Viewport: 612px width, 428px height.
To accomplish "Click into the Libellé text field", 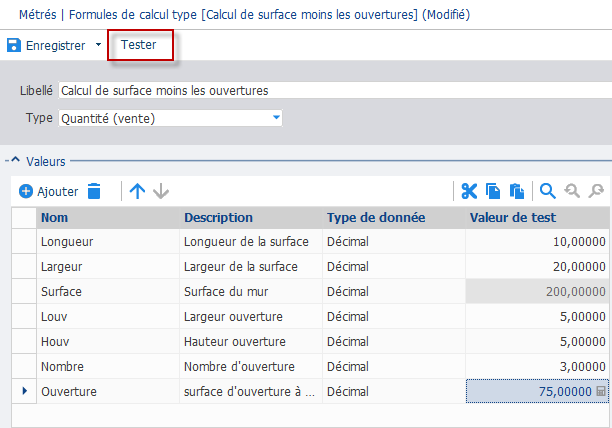I will pos(335,91).
